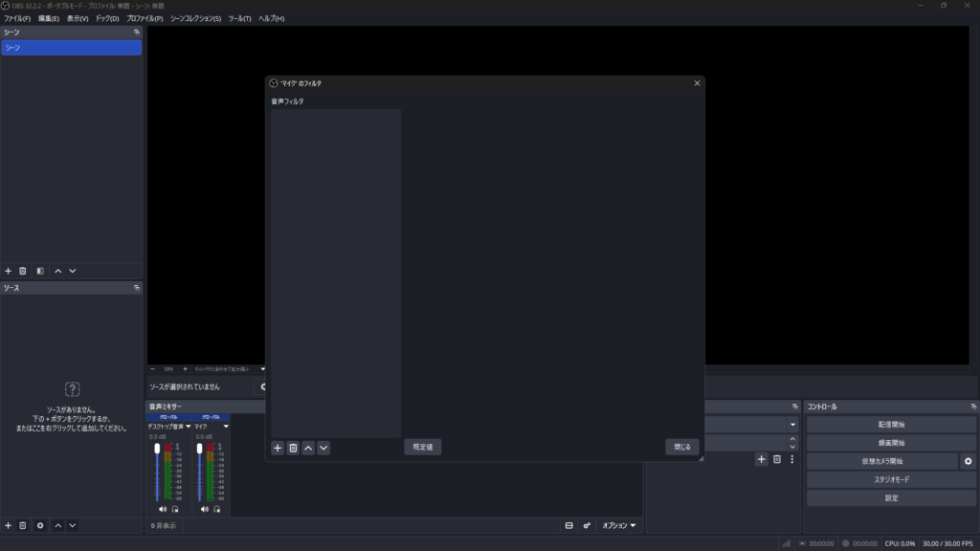The height and width of the screenshot is (551, 980).
Task: Zoom out preview with minus button
Action: [x=152, y=369]
